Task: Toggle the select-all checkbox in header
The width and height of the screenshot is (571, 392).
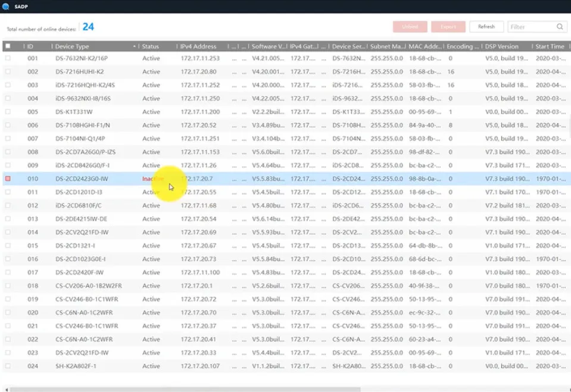Action: [8, 46]
